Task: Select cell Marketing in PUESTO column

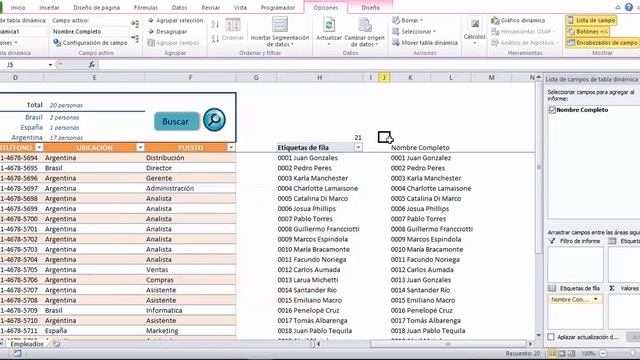Action: 190,331
